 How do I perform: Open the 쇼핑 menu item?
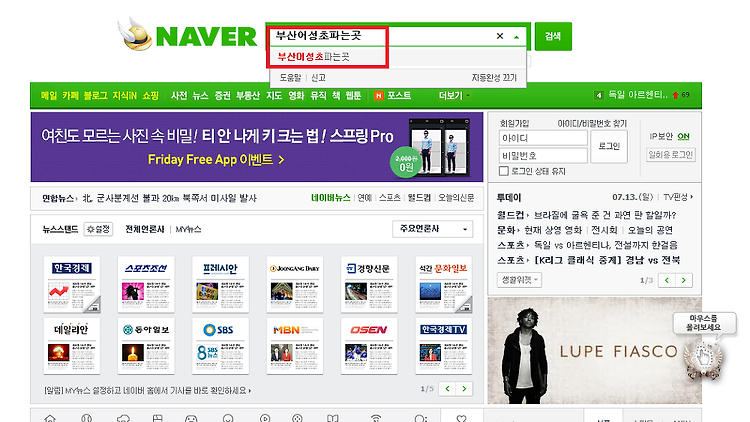pos(150,96)
